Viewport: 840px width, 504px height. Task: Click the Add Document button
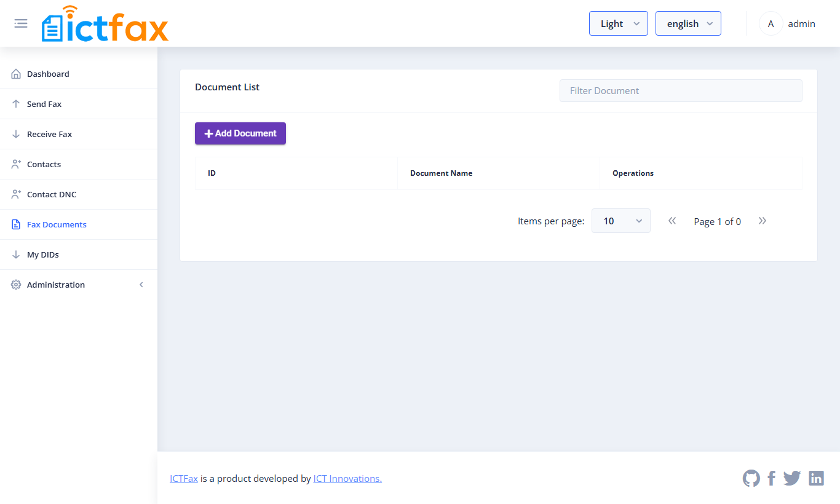click(240, 133)
